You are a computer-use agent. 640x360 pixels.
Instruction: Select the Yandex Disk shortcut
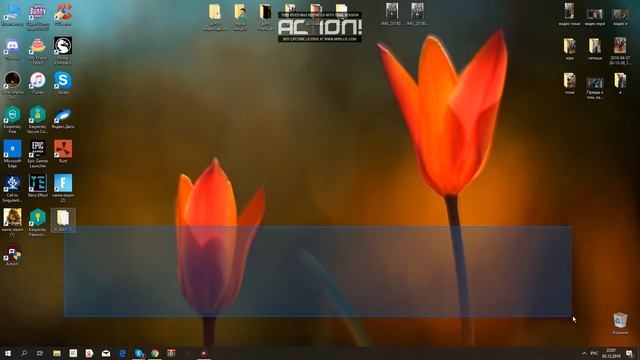[x=62, y=118]
